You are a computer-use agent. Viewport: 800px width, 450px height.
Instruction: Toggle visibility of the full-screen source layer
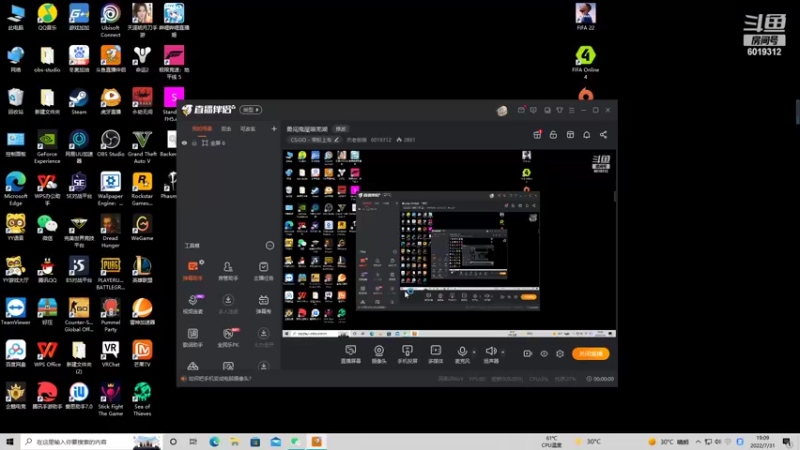[x=184, y=143]
